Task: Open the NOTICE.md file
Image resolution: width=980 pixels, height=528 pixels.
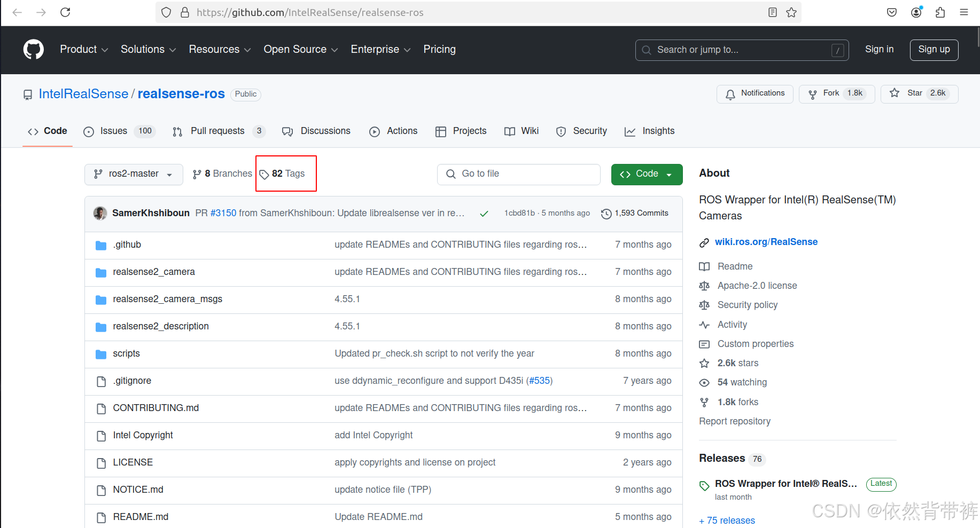Action: pos(138,490)
